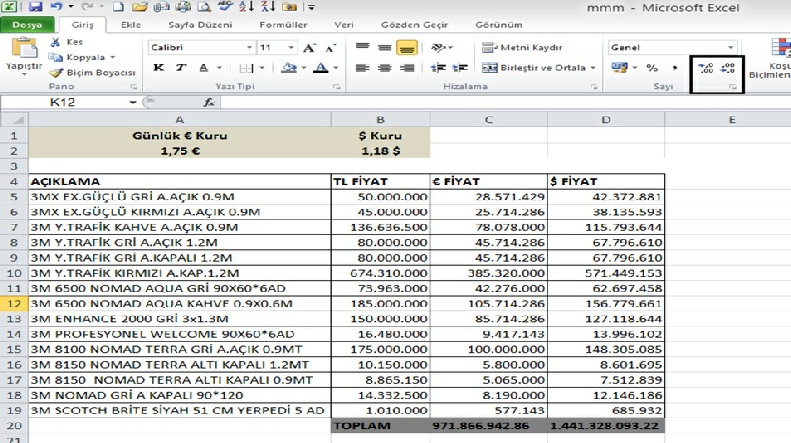
Task: Open the Sayfa Düzeni tab
Action: (200, 24)
